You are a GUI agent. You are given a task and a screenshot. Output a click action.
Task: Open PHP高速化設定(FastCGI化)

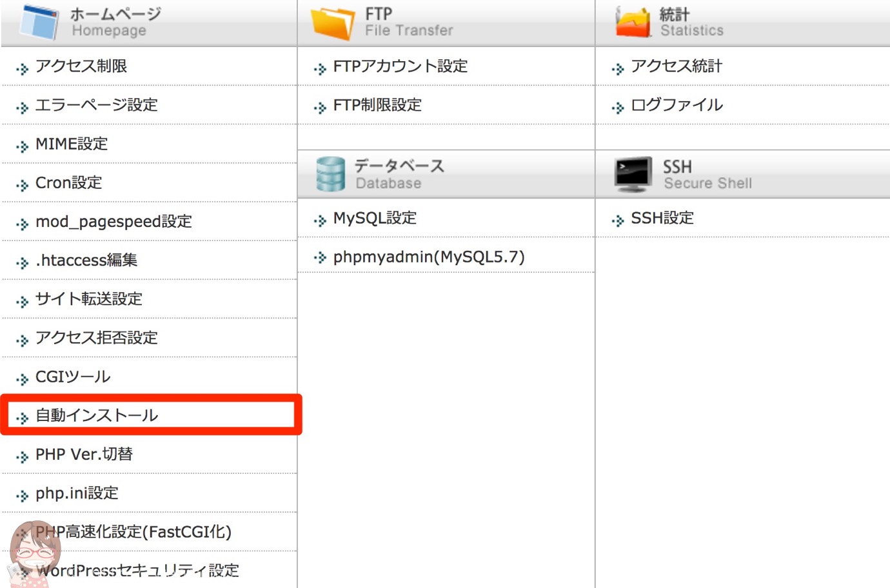point(133,532)
